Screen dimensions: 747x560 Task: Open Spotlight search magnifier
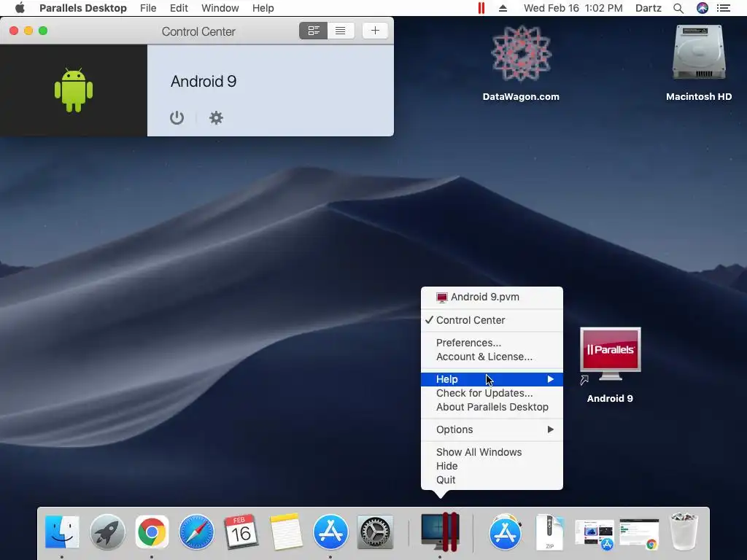(678, 8)
